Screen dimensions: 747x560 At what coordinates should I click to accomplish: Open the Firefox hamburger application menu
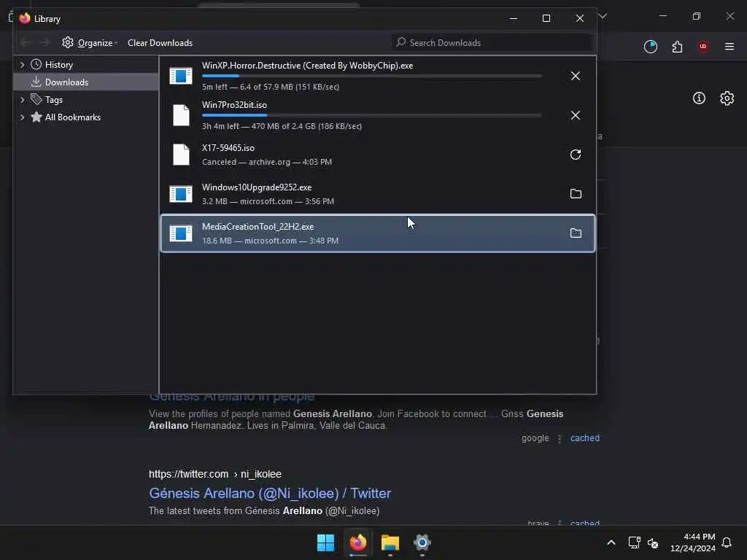pyautogui.click(x=729, y=47)
